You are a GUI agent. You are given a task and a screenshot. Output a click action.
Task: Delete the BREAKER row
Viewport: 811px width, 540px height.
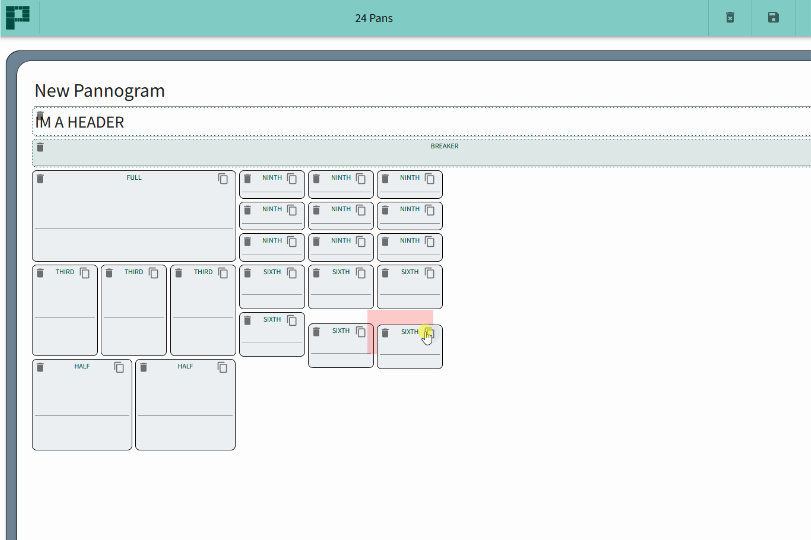point(40,147)
